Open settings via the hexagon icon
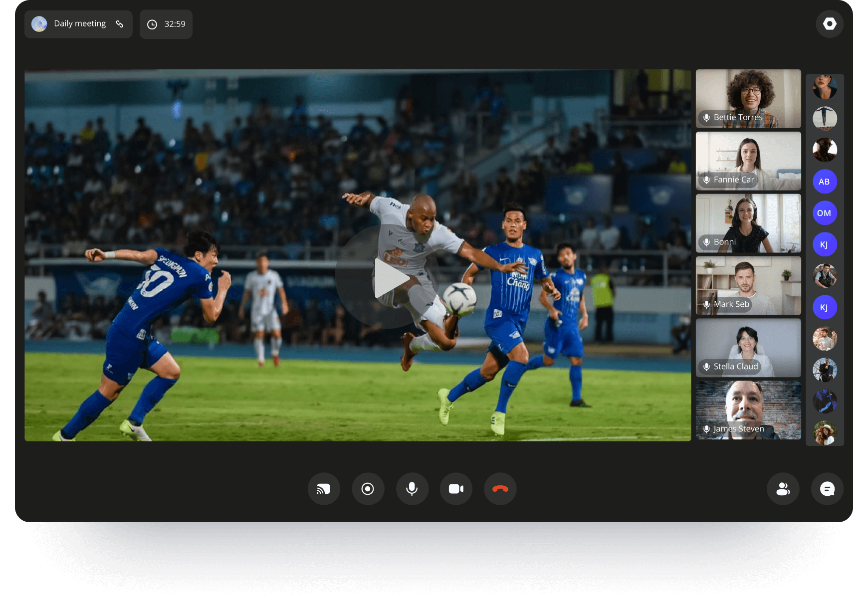The image size is (868, 612). tap(830, 24)
